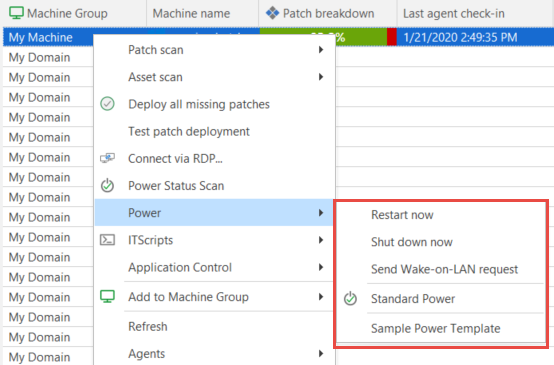Sort by Machine name column header
This screenshot has width=554, height=365.
point(202,13)
